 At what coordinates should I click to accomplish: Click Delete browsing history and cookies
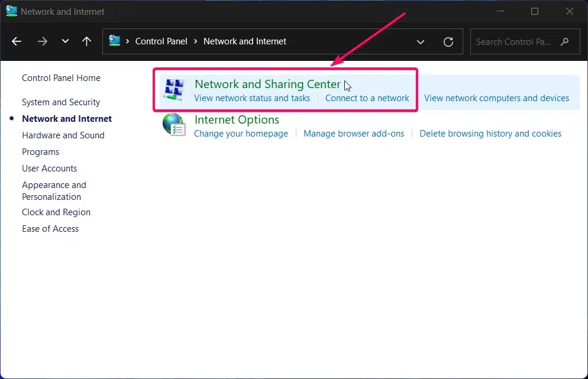click(490, 134)
